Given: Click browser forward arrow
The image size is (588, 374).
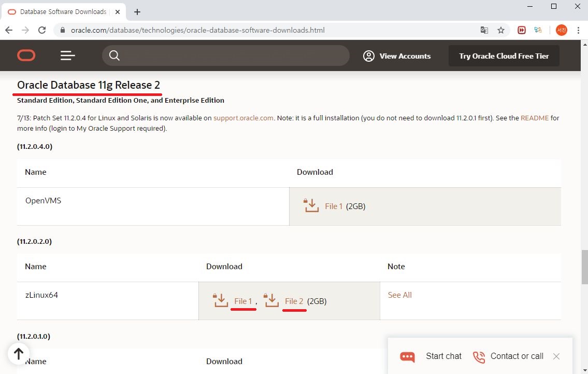Looking at the screenshot, I should pos(25,30).
